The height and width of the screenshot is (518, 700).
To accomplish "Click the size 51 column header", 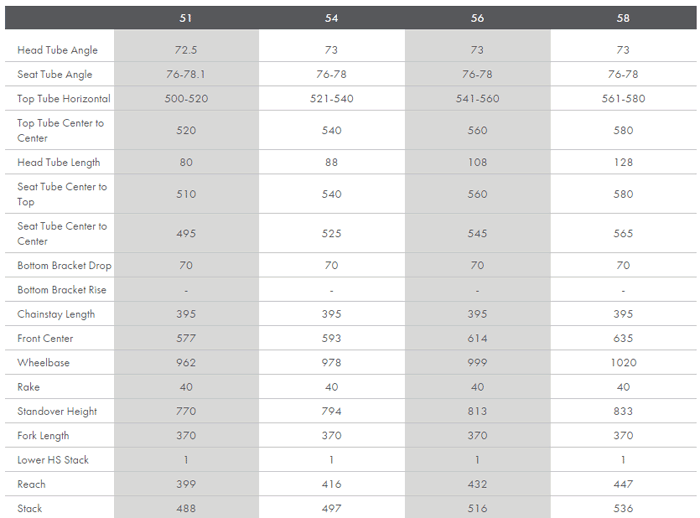I will click(x=186, y=18).
